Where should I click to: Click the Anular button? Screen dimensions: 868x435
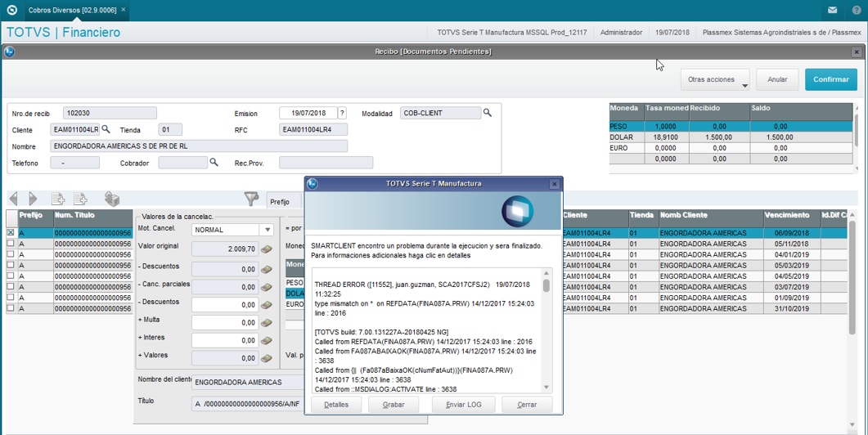[777, 79]
